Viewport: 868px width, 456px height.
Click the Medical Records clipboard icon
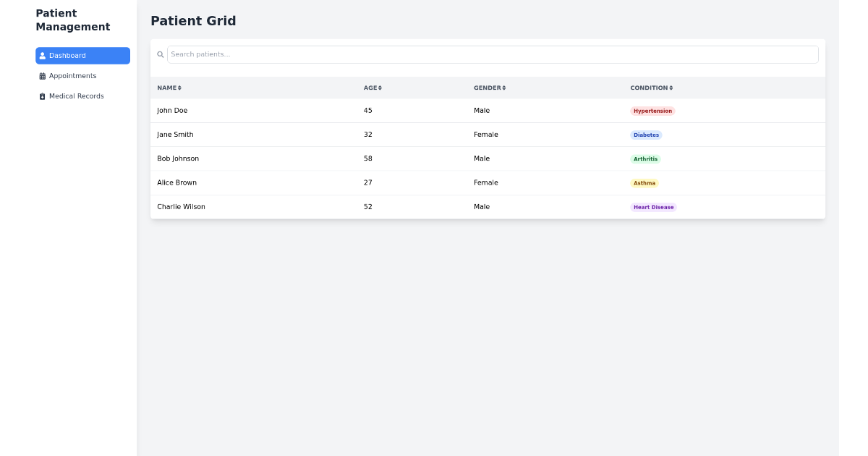43,96
